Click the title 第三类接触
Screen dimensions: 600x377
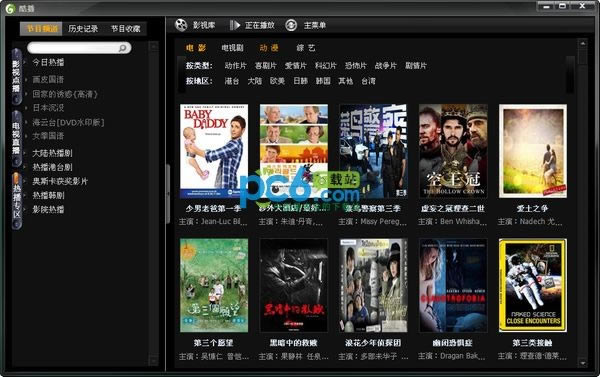click(532, 343)
